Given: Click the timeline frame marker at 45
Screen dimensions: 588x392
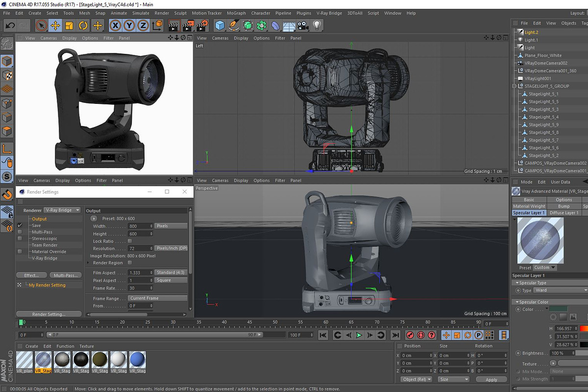Looking at the screenshot, I should pos(250,322).
